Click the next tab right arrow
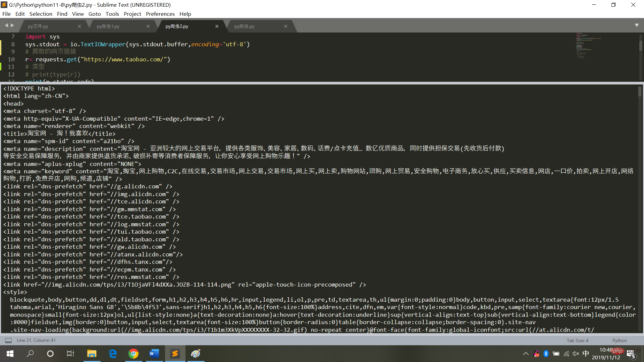The height and width of the screenshot is (362, 644). (13, 25)
